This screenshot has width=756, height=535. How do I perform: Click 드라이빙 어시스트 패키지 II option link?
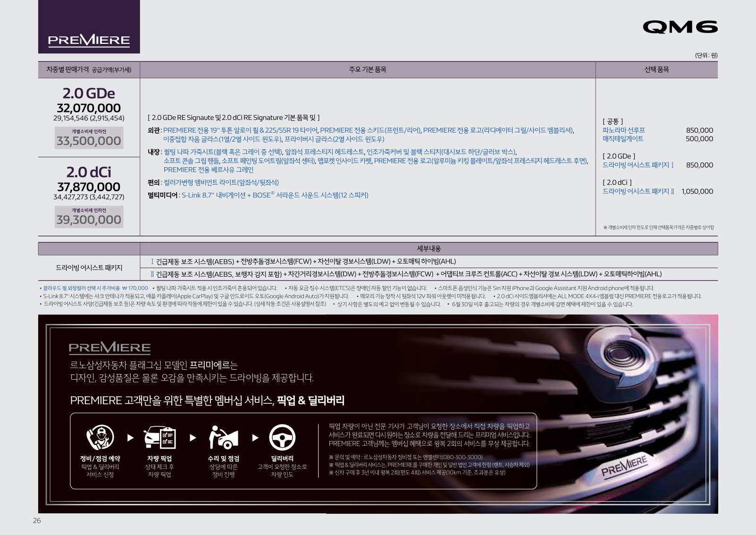coord(638,191)
